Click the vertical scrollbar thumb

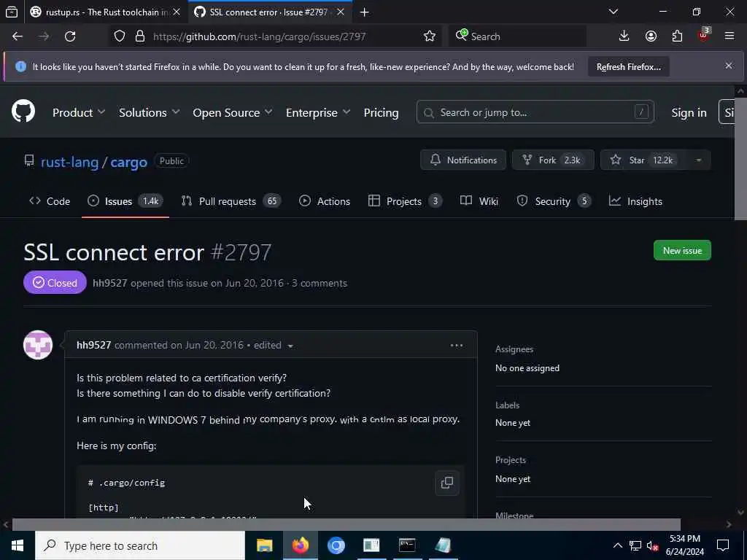pos(740,158)
